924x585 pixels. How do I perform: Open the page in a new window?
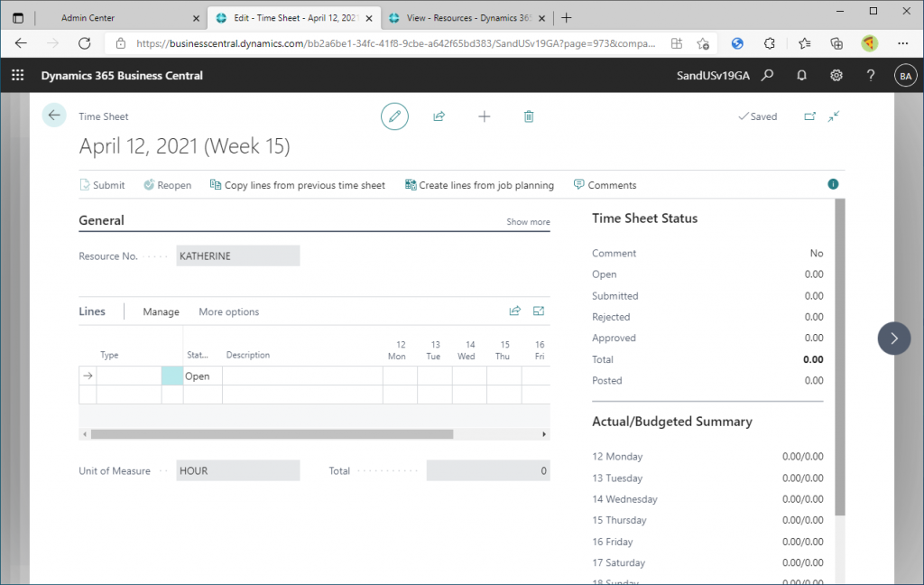click(809, 116)
